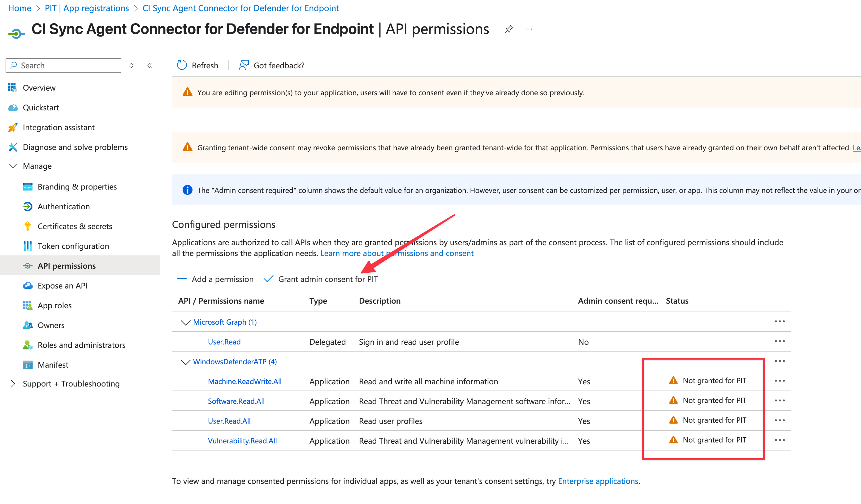Click the Roles and administrators icon
The height and width of the screenshot is (504, 861).
(28, 345)
